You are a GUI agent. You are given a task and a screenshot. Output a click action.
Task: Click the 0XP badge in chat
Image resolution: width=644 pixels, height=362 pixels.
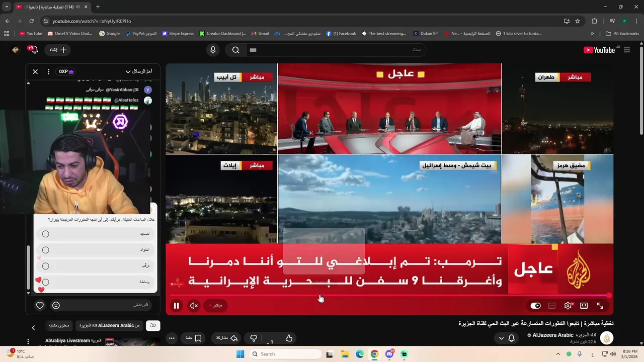click(x=66, y=71)
